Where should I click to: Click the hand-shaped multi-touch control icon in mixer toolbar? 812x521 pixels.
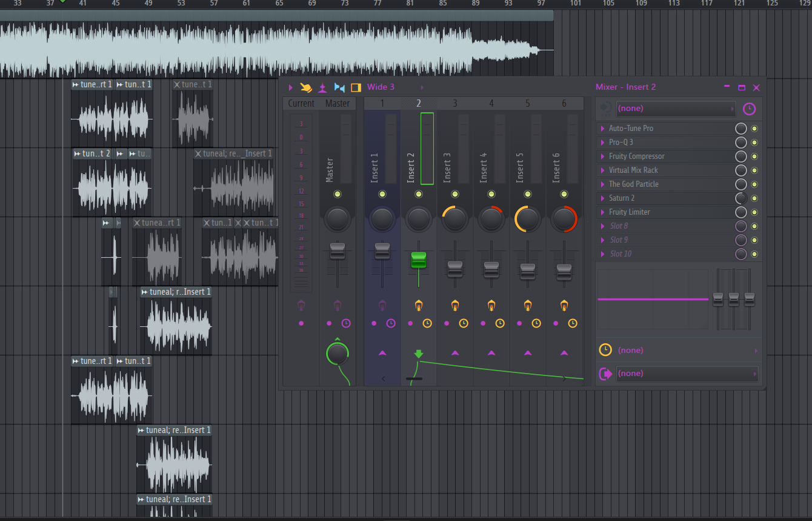pyautogui.click(x=306, y=87)
